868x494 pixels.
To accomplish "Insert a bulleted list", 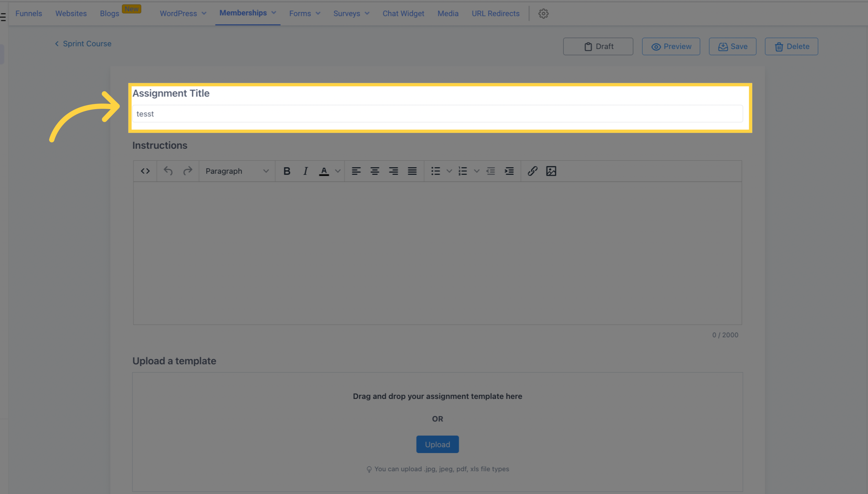I will [x=435, y=171].
